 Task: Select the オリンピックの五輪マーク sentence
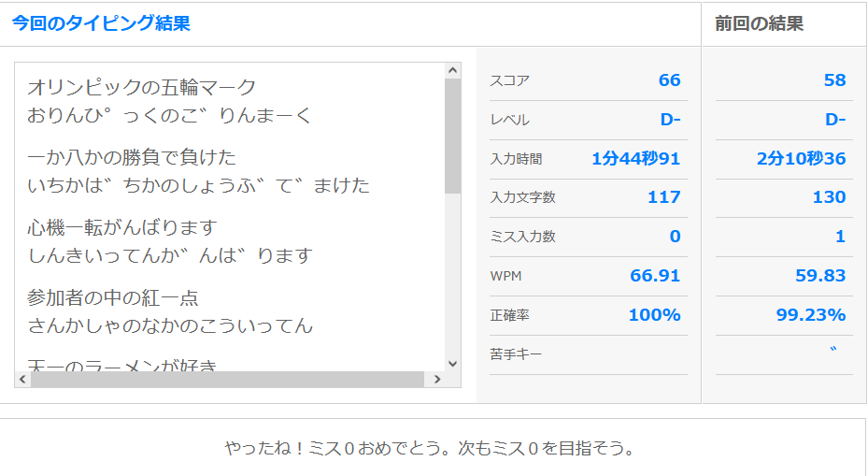(x=141, y=88)
